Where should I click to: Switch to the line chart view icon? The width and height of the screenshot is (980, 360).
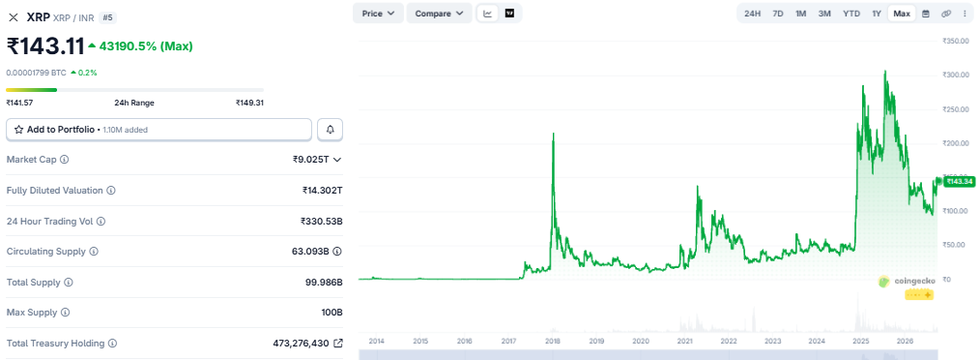click(x=488, y=14)
